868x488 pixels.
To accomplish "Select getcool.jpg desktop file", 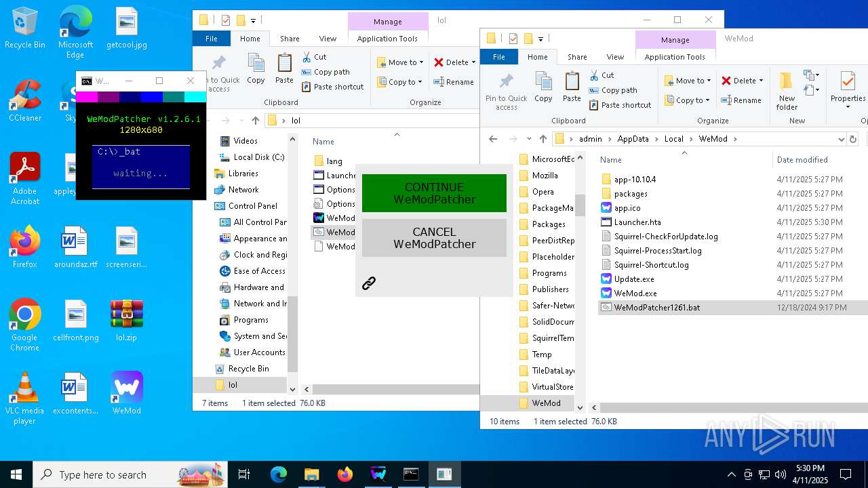I will (127, 28).
